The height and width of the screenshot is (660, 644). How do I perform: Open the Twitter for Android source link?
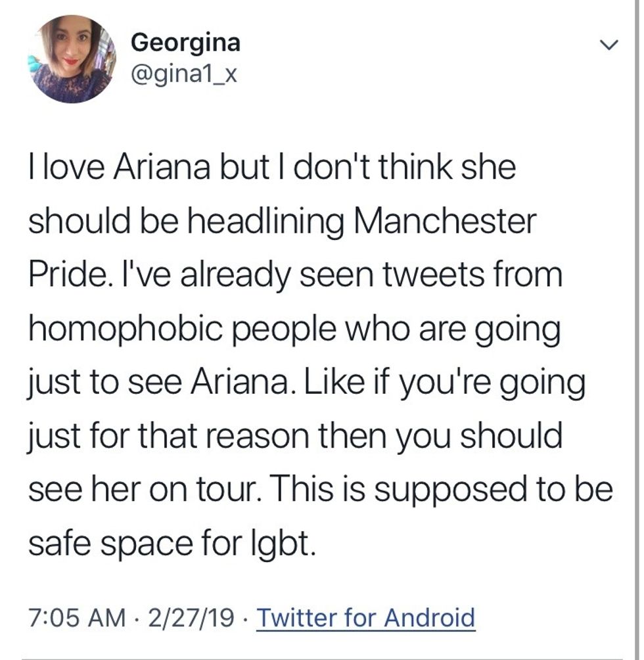pos(365,618)
